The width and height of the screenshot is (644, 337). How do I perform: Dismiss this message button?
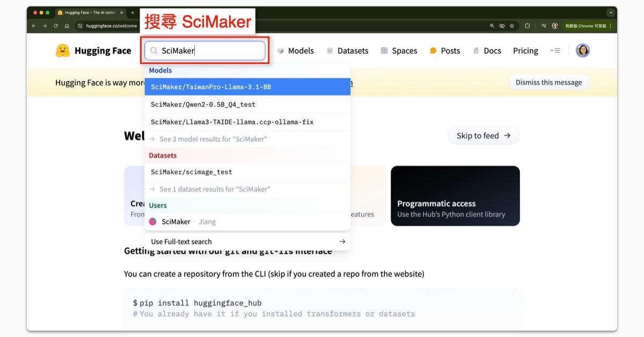tap(548, 82)
